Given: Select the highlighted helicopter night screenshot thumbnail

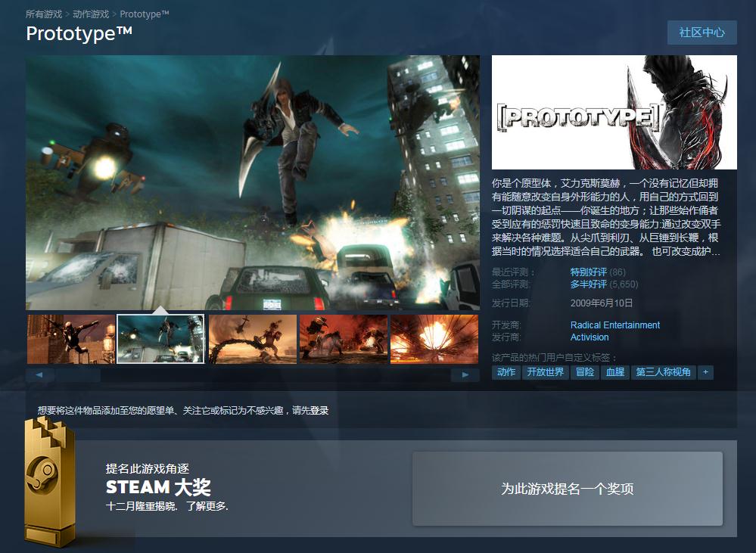Looking at the screenshot, I should [x=160, y=339].
